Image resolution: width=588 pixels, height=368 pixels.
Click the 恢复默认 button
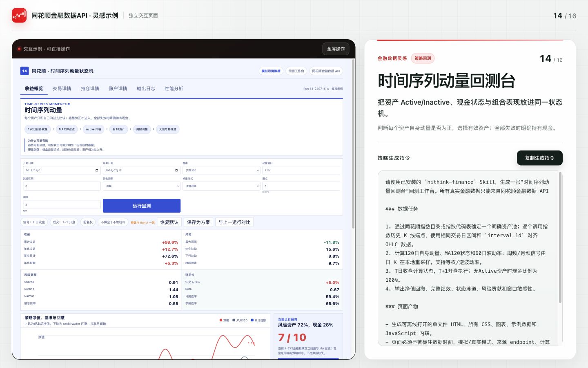(169, 222)
